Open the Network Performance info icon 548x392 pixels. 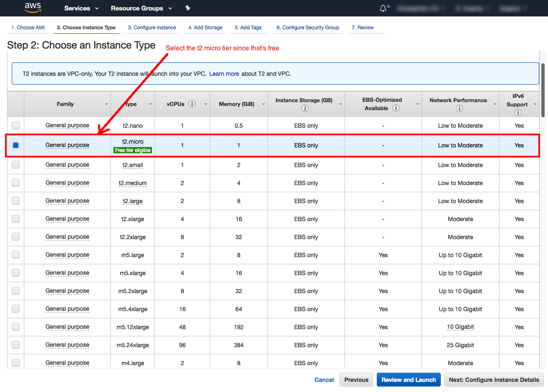(x=460, y=108)
